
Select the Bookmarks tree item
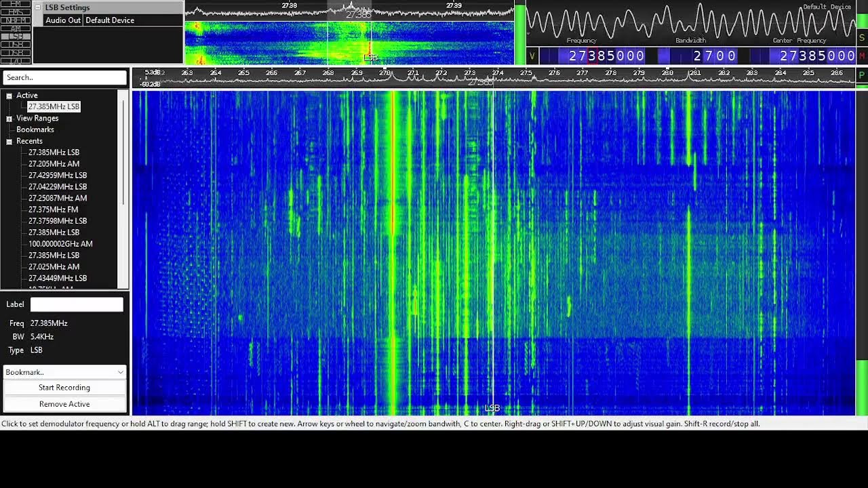click(35, 129)
